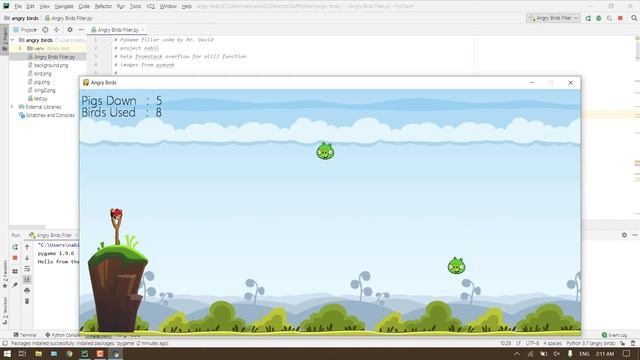Collapse the angry birds root folder
This screenshot has width=640, height=360.
click(12, 40)
